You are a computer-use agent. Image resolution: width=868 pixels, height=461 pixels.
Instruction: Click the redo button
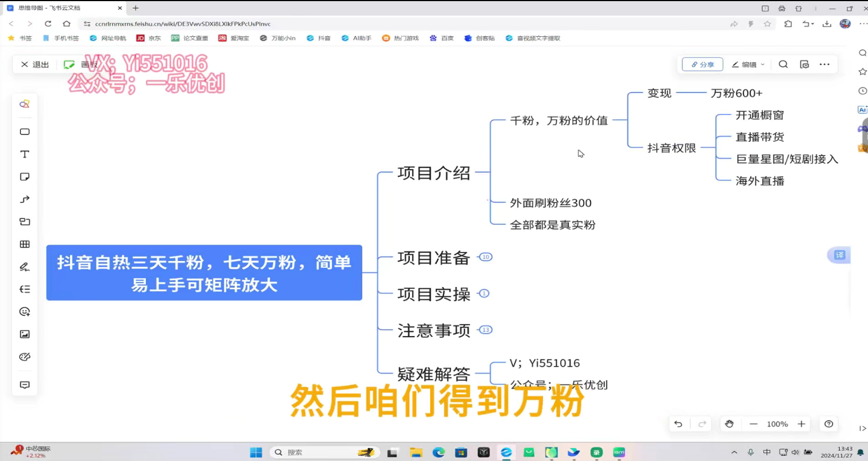(x=702, y=424)
